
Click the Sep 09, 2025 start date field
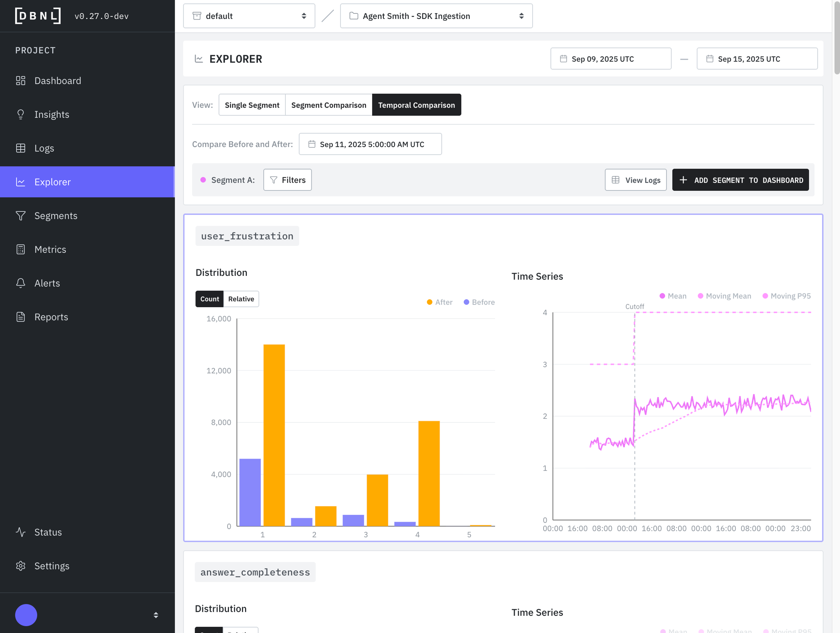610,59
